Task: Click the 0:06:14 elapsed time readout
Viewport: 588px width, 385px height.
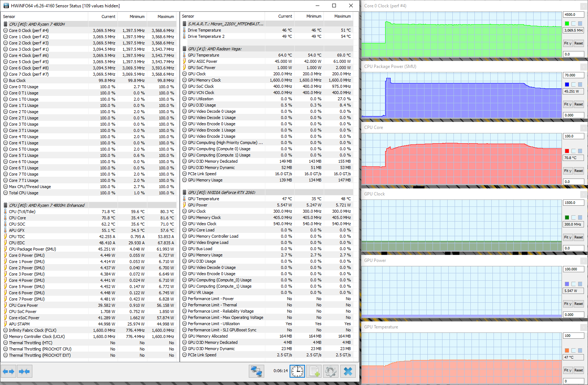Action: click(x=280, y=371)
